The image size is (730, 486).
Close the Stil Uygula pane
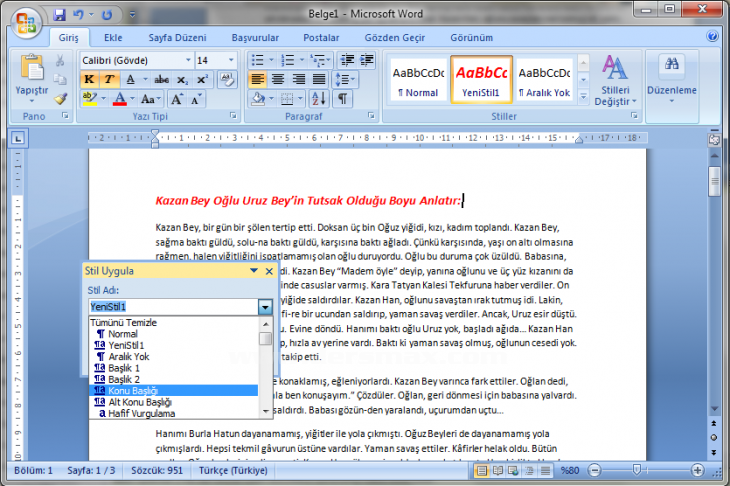269,271
